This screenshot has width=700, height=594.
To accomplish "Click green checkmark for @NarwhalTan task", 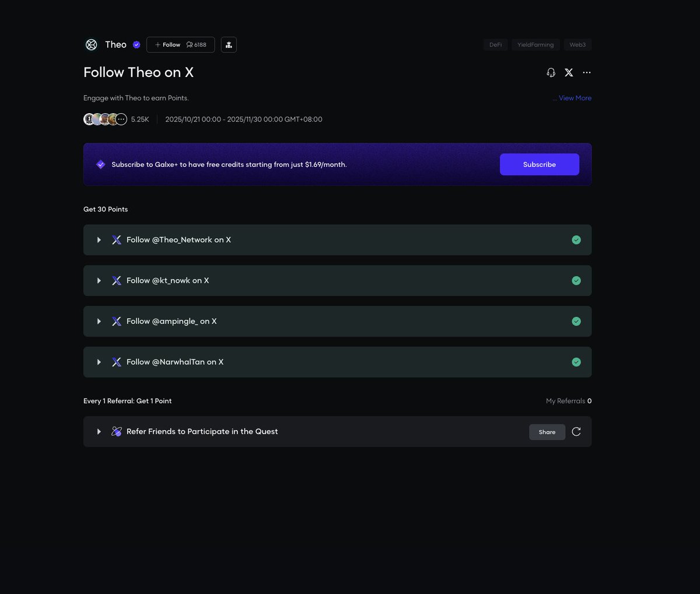I will click(576, 362).
